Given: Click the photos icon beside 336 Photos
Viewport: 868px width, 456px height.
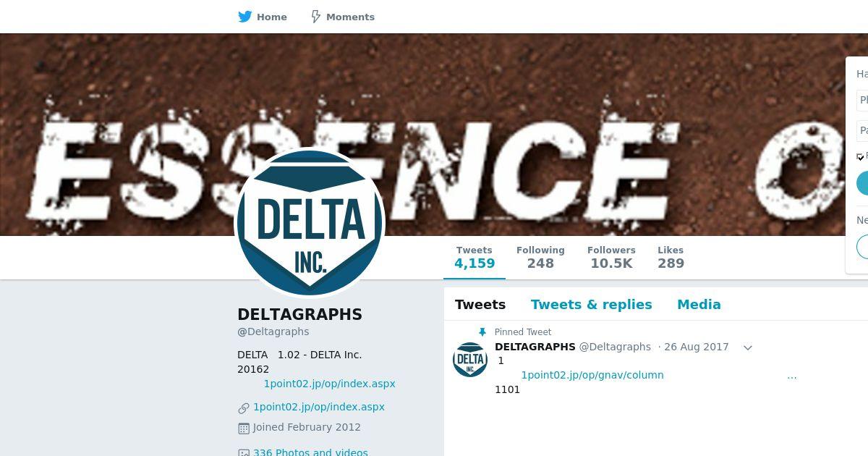Looking at the screenshot, I should pyautogui.click(x=244, y=452).
